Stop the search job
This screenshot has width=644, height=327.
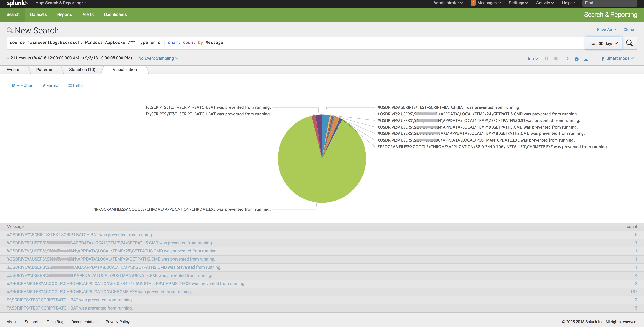click(x=556, y=58)
